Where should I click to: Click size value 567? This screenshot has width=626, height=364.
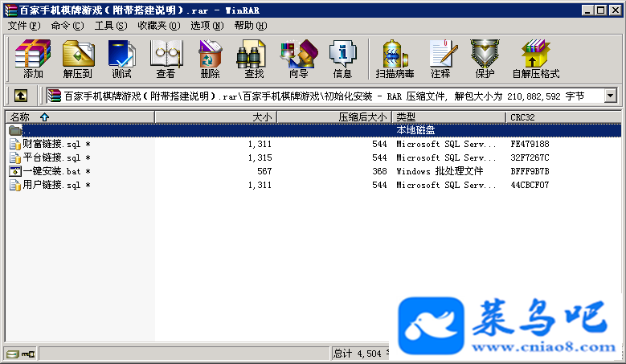pyautogui.click(x=264, y=171)
